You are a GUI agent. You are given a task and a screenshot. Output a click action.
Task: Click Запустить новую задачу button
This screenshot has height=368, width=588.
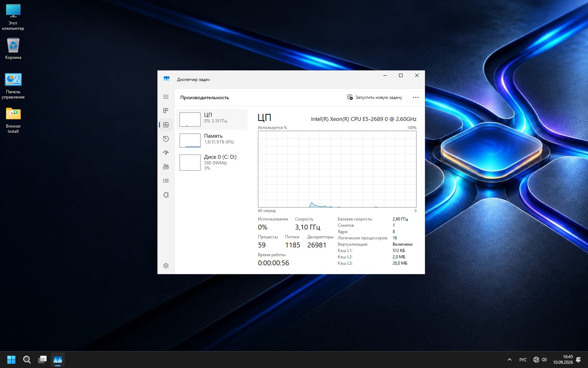[374, 97]
